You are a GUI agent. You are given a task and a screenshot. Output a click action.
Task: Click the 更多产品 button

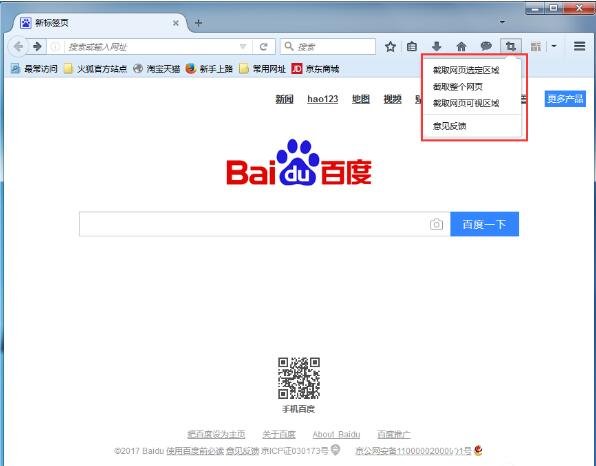[565, 99]
